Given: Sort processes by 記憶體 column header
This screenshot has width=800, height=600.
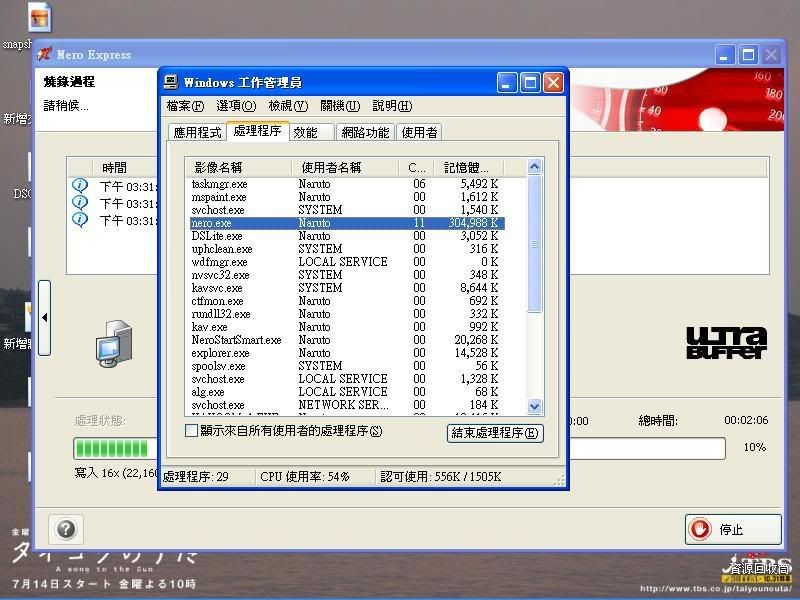Looking at the screenshot, I should point(469,167).
